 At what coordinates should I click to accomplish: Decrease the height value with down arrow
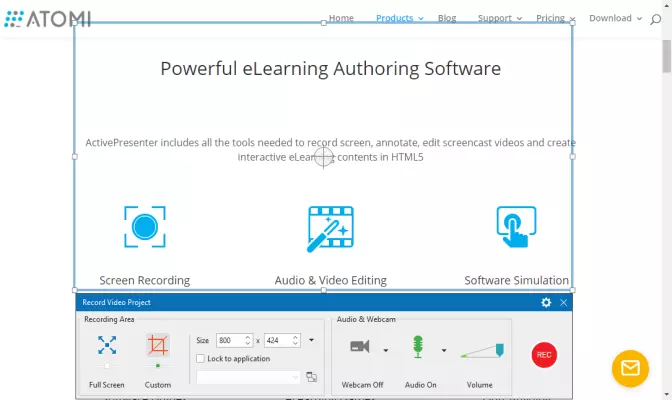pos(295,343)
